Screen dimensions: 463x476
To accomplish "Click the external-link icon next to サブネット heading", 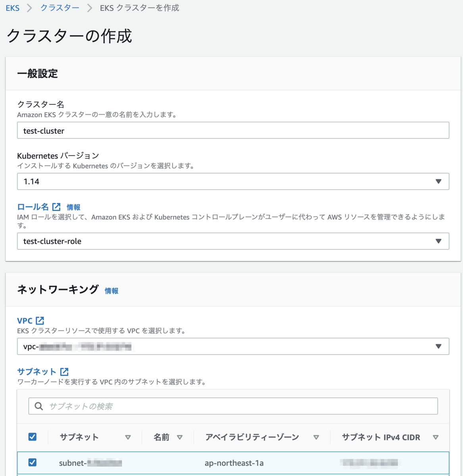I will click(64, 372).
